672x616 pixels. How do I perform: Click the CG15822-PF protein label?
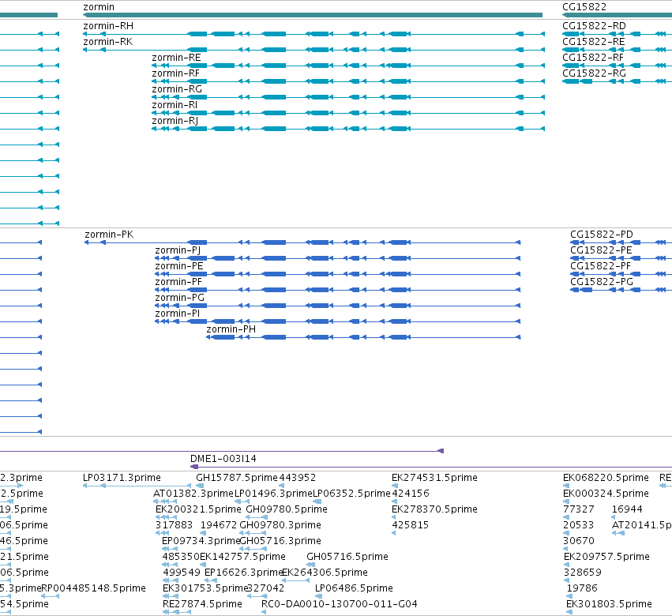coord(600,266)
